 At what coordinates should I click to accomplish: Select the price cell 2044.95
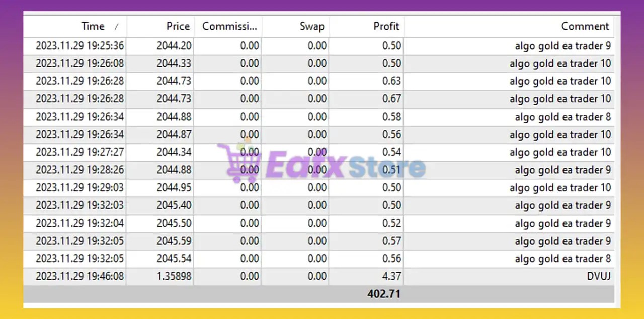click(x=174, y=188)
